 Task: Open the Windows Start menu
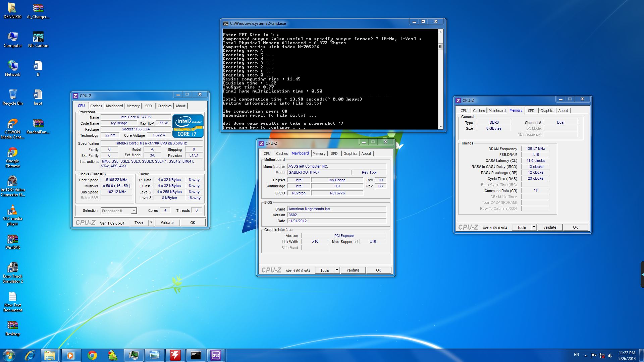pos(9,355)
